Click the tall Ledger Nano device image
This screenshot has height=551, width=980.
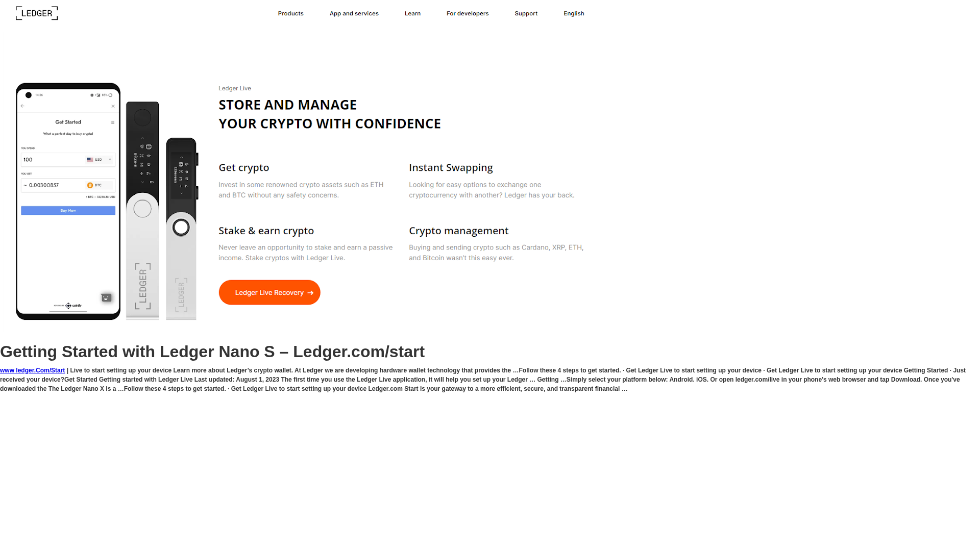[142, 211]
